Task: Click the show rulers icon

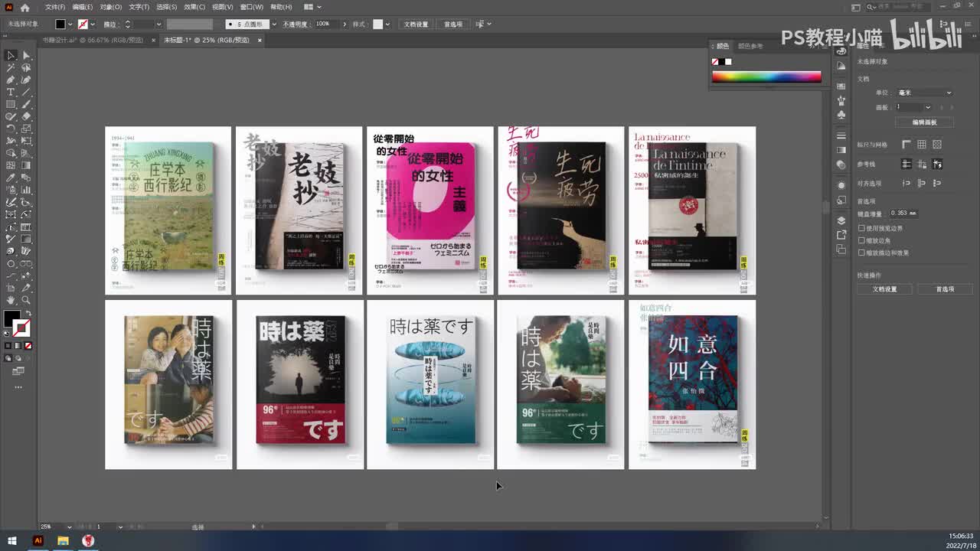Action: pos(906,145)
